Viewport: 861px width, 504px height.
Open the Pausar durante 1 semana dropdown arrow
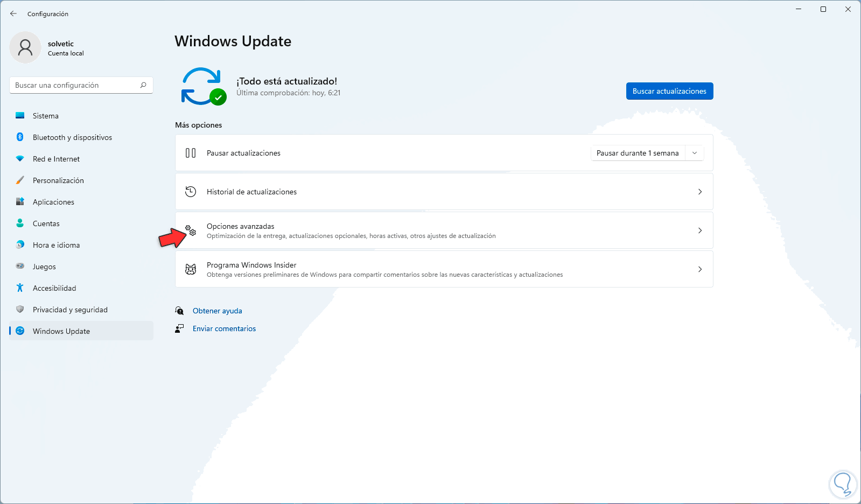pos(695,153)
